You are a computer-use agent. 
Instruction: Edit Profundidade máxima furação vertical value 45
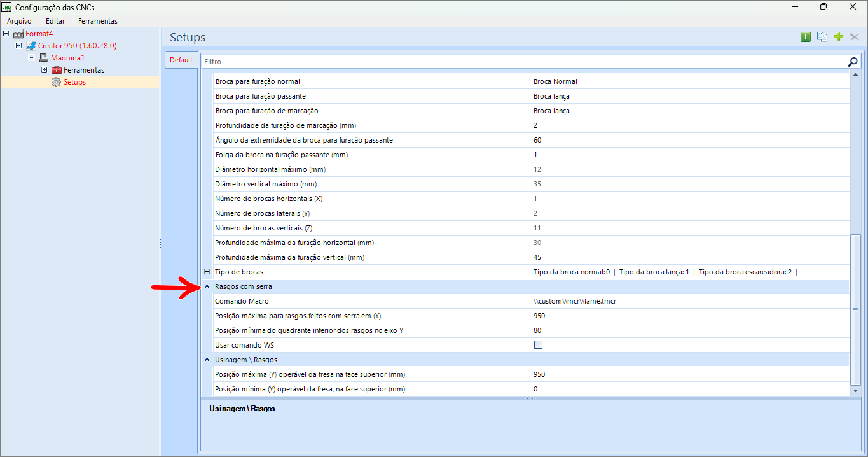(x=690, y=257)
